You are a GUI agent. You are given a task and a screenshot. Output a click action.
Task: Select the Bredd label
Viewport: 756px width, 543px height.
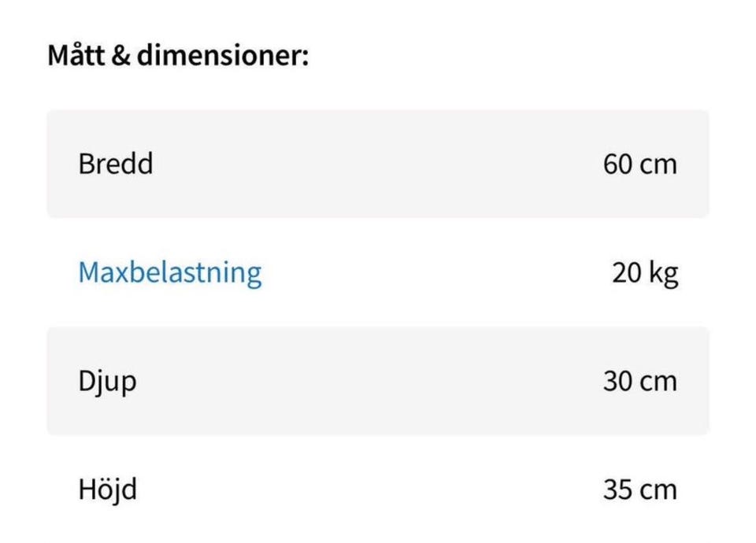[x=116, y=164]
